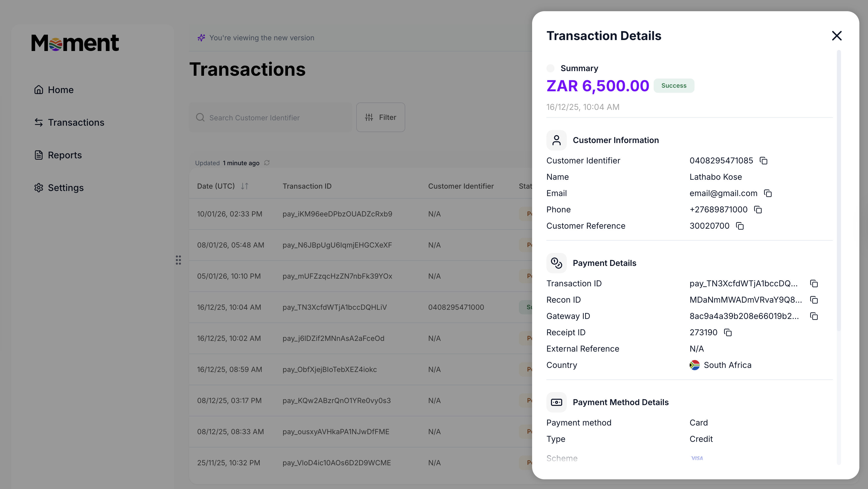
Task: Copy the Customer Identifier value
Action: click(x=763, y=161)
